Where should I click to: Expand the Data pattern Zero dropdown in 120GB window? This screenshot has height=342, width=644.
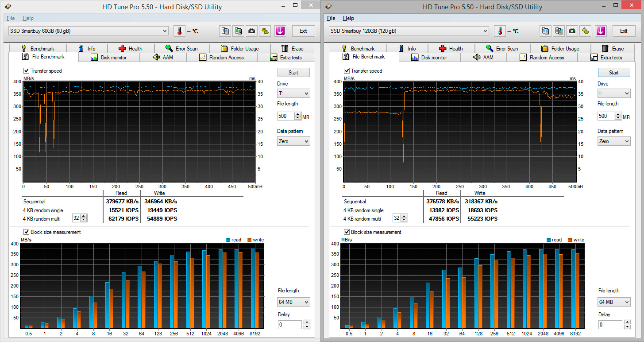[x=613, y=141]
